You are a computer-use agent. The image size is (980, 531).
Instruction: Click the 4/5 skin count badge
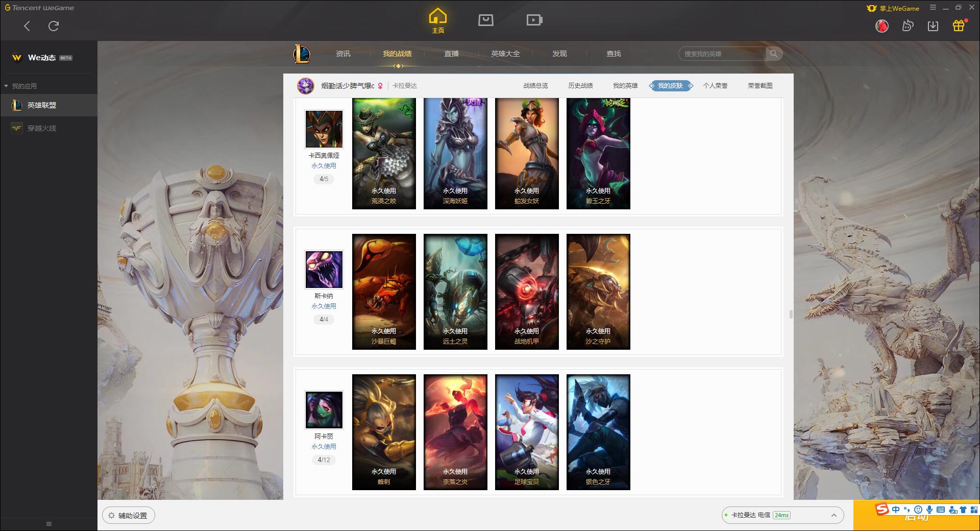coord(324,179)
